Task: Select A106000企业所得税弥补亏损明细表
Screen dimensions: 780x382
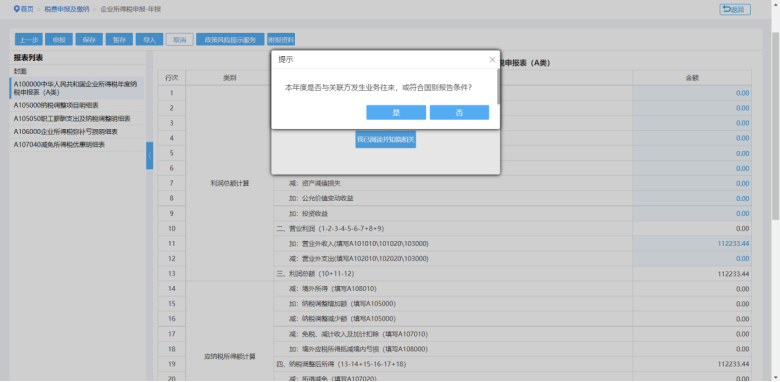Action: [x=65, y=131]
